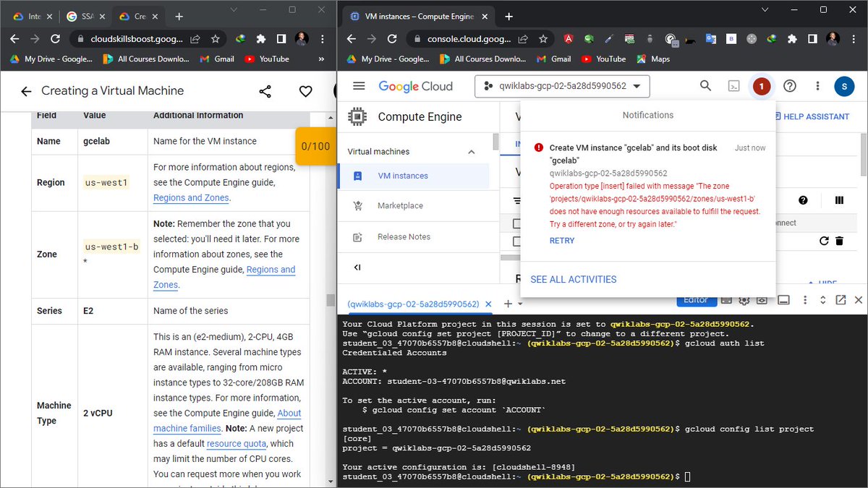Image resolution: width=868 pixels, height=488 pixels.
Task: Toggle the header checkbox in the VM table
Action: point(516,224)
